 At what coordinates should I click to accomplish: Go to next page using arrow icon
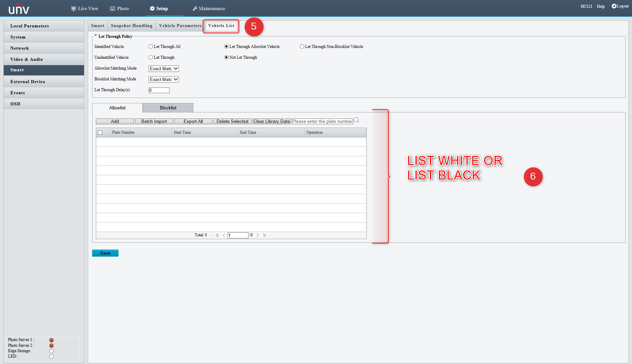(x=258, y=235)
